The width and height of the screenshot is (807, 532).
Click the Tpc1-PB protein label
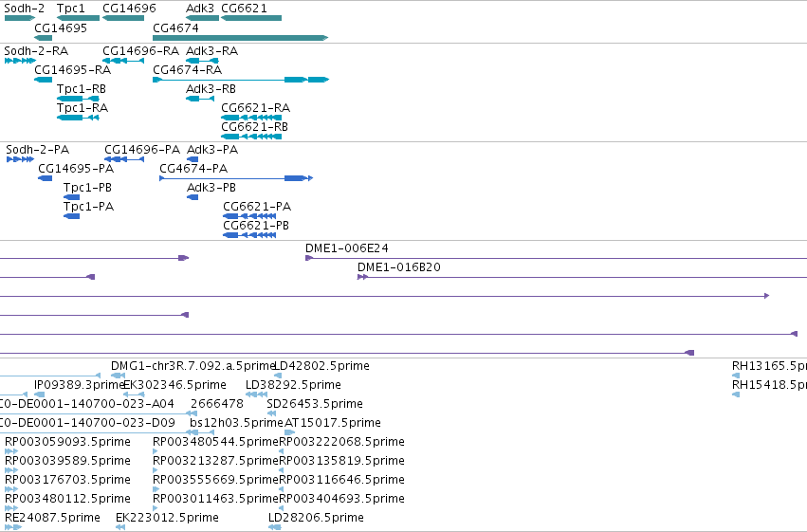[87, 188]
